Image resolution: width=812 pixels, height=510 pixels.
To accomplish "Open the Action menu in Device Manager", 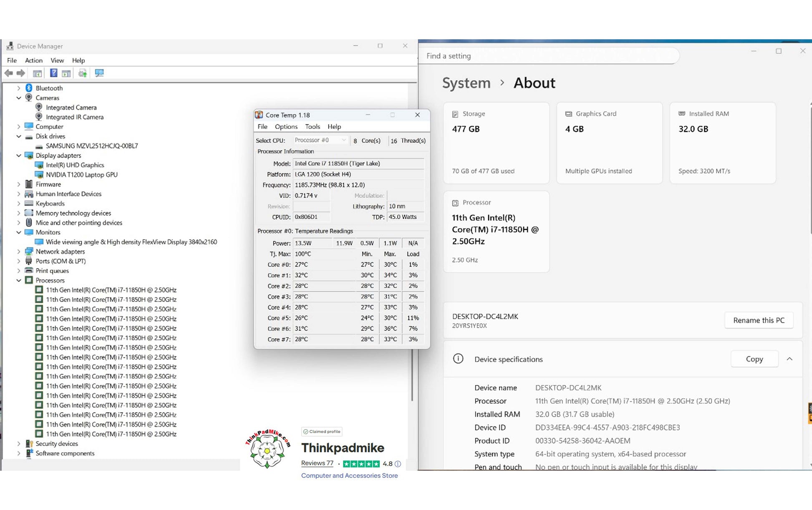I will coord(33,60).
